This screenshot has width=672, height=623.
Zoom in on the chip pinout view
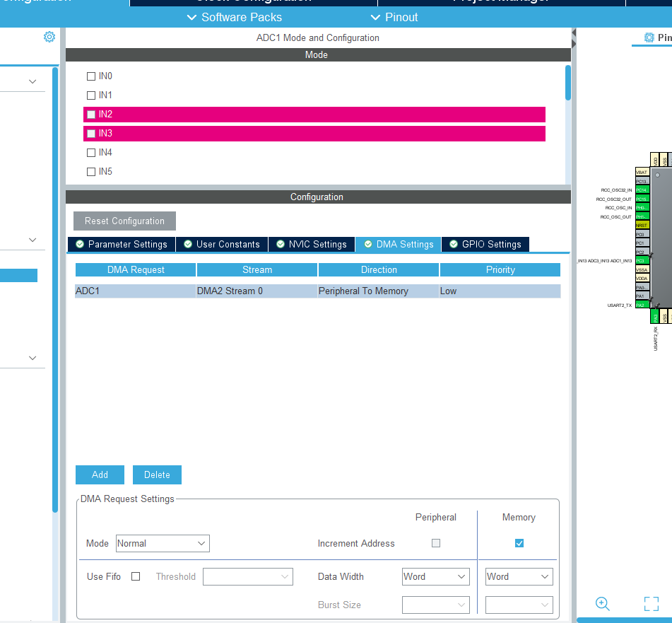pos(602,603)
